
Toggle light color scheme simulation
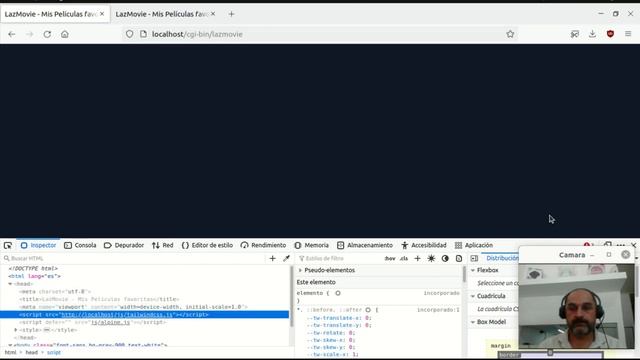[431, 258]
